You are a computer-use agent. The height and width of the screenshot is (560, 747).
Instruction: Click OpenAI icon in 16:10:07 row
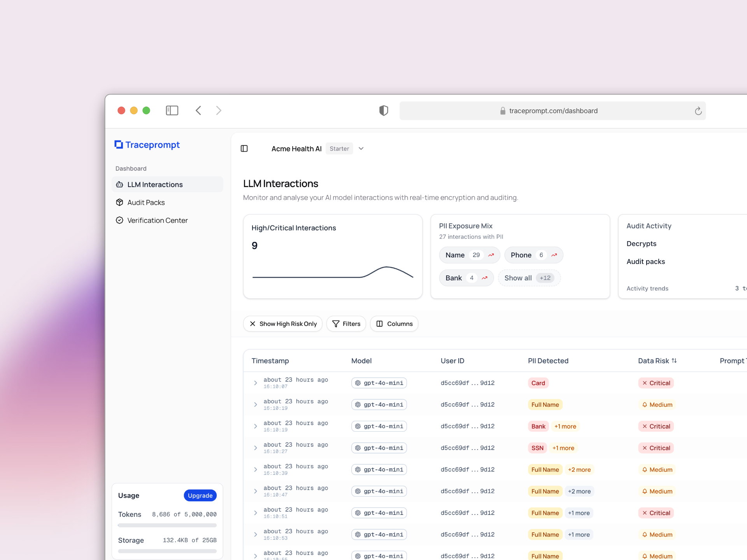tap(358, 383)
